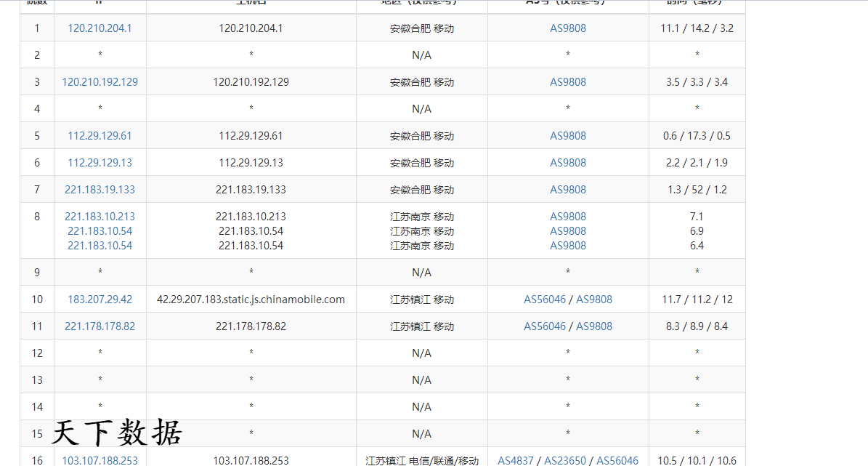Open blue IP link 221.183.19.133 in hop 7

(x=100, y=190)
